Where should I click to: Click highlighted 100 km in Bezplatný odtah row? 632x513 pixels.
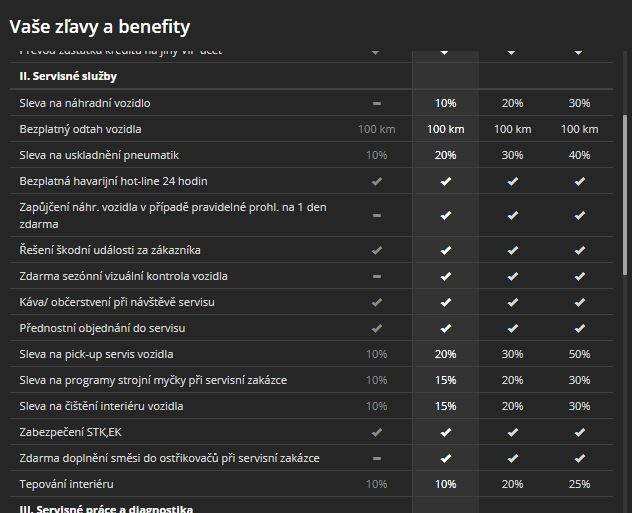(445, 130)
